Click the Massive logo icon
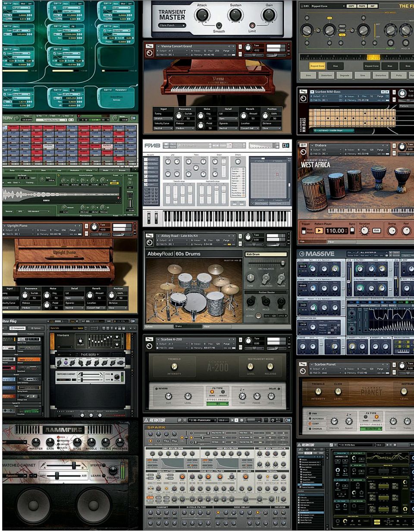The height and width of the screenshot is (532, 414). click(x=302, y=254)
